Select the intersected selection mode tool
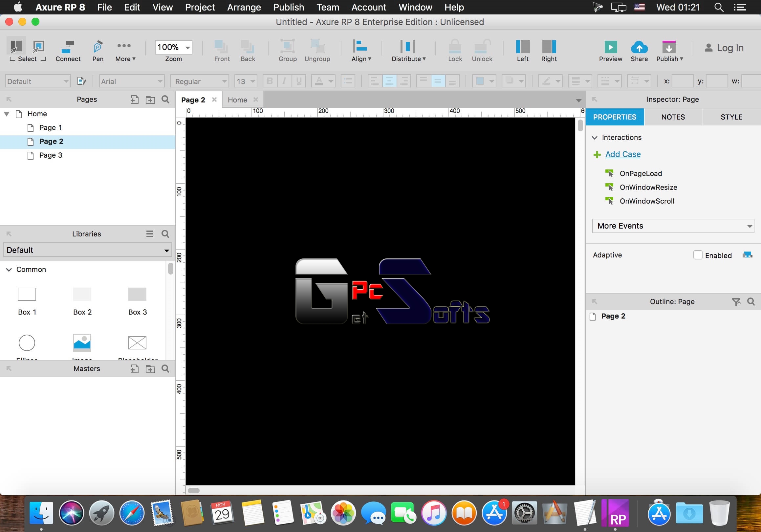 tap(16, 46)
